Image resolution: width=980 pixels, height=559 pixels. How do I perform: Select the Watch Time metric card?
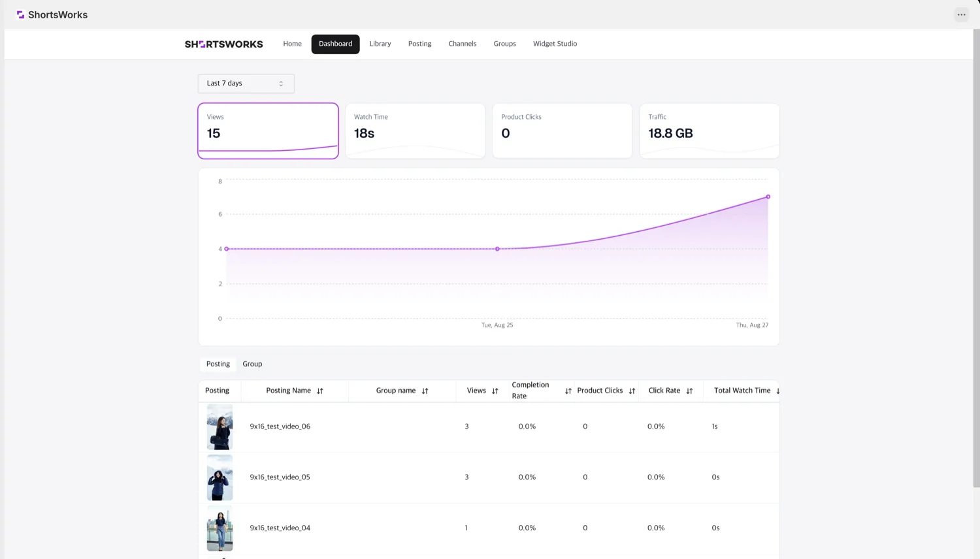click(x=415, y=131)
